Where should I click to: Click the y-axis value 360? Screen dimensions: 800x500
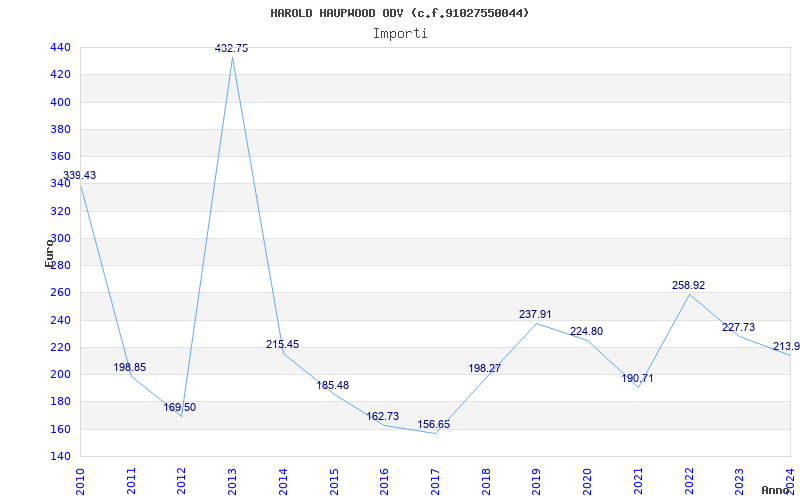(x=60, y=157)
